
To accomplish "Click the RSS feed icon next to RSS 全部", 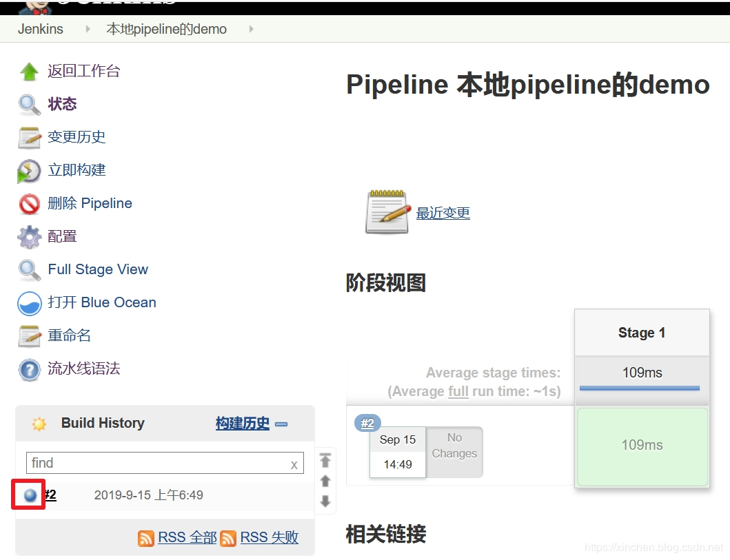I will pos(146,538).
